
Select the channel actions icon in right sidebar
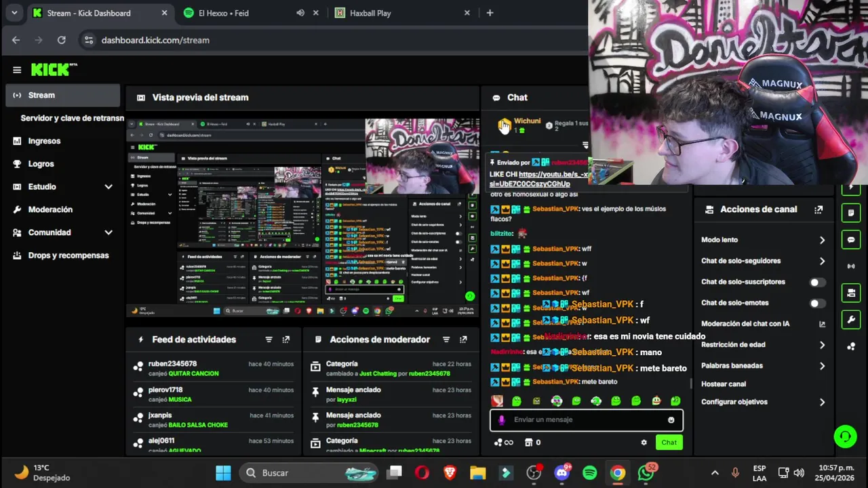coord(851,293)
